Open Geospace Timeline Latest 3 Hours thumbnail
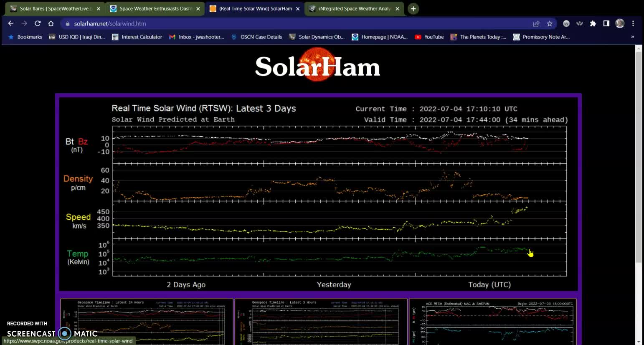 tap(321, 322)
